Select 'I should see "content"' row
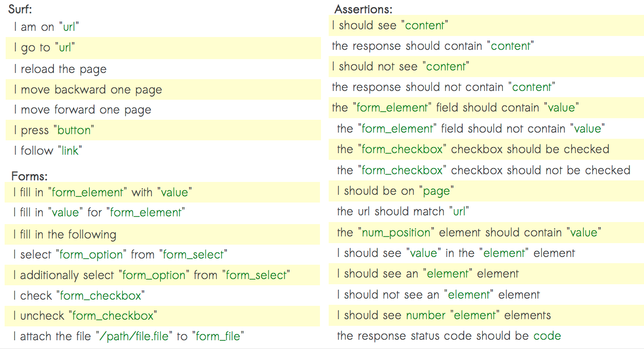The height and width of the screenshot is (349, 644). (486, 25)
